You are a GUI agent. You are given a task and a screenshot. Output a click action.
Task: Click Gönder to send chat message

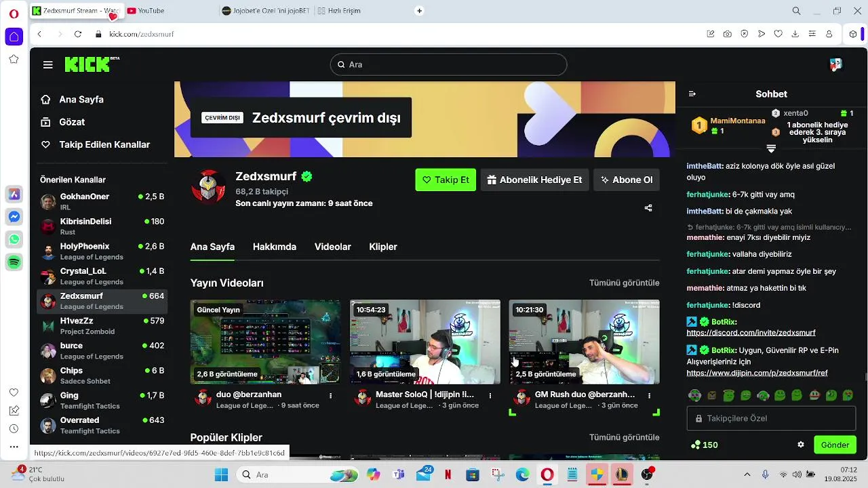pos(835,445)
